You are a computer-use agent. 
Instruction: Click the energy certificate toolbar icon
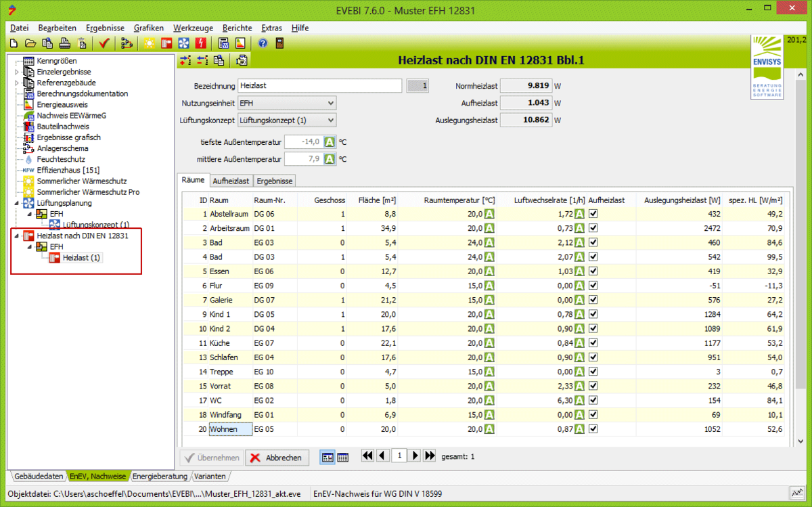point(240,43)
